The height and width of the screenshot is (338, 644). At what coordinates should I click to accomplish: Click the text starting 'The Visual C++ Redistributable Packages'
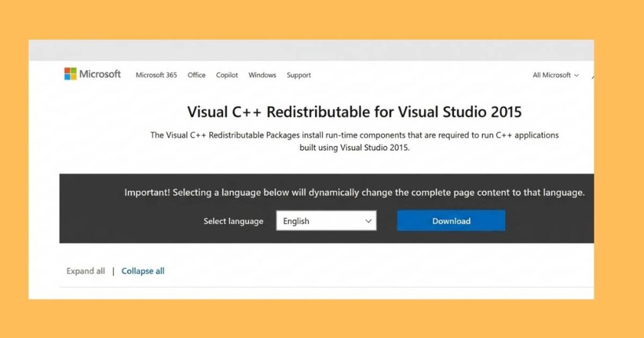(354, 141)
